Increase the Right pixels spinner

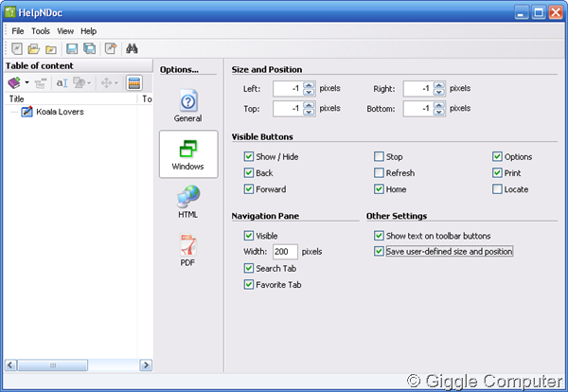pos(439,85)
